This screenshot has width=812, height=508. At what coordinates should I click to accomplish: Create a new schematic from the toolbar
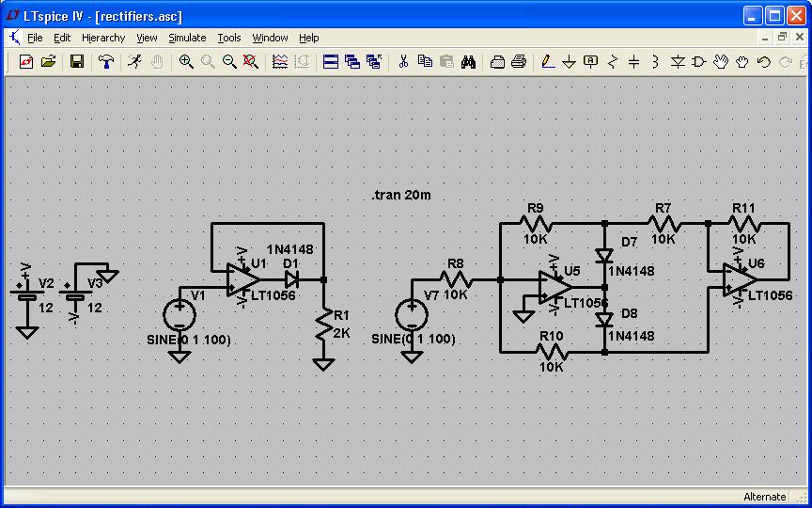coord(26,62)
